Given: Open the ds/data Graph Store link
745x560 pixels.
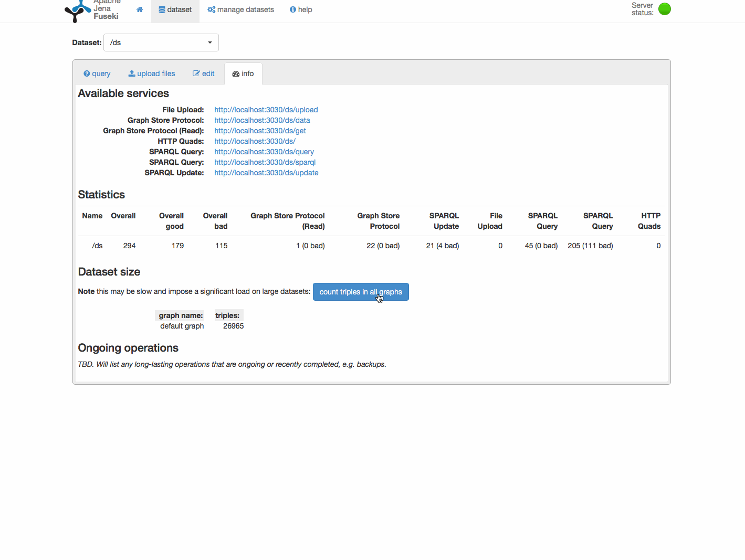Looking at the screenshot, I should [x=262, y=120].
